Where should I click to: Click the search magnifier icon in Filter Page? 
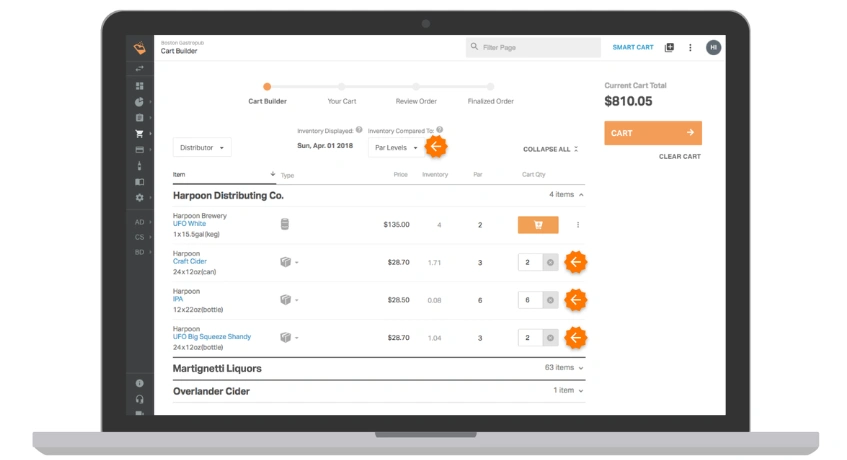474,47
